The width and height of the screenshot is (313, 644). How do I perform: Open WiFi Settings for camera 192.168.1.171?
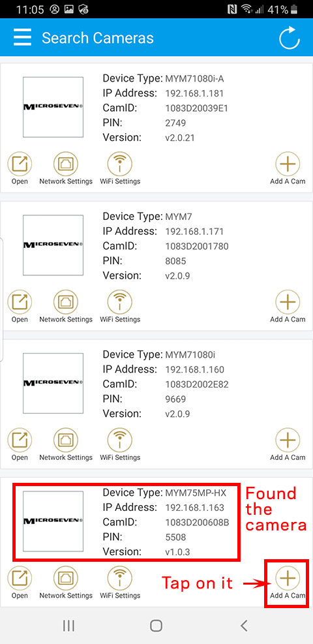tap(120, 307)
